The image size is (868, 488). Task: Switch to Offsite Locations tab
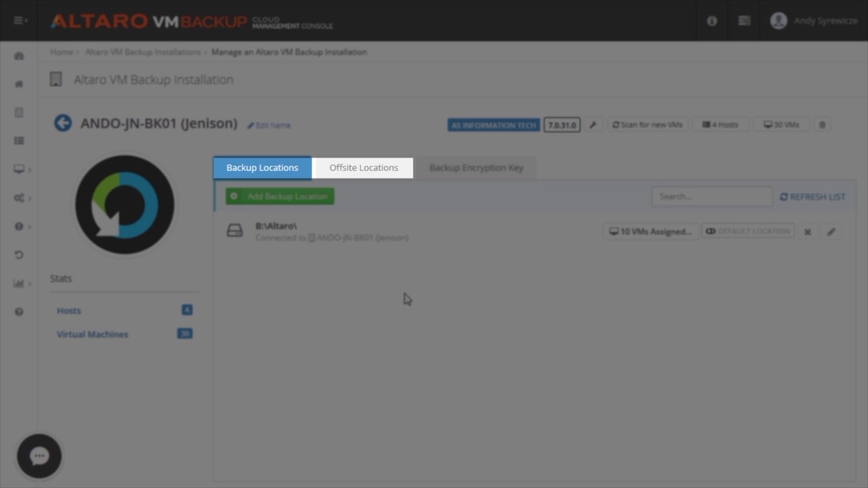click(x=363, y=168)
